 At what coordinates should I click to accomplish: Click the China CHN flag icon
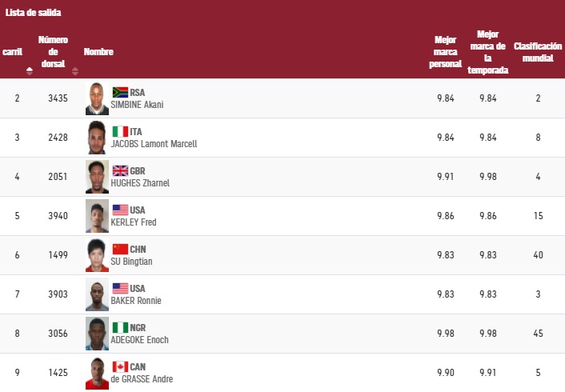coord(120,249)
